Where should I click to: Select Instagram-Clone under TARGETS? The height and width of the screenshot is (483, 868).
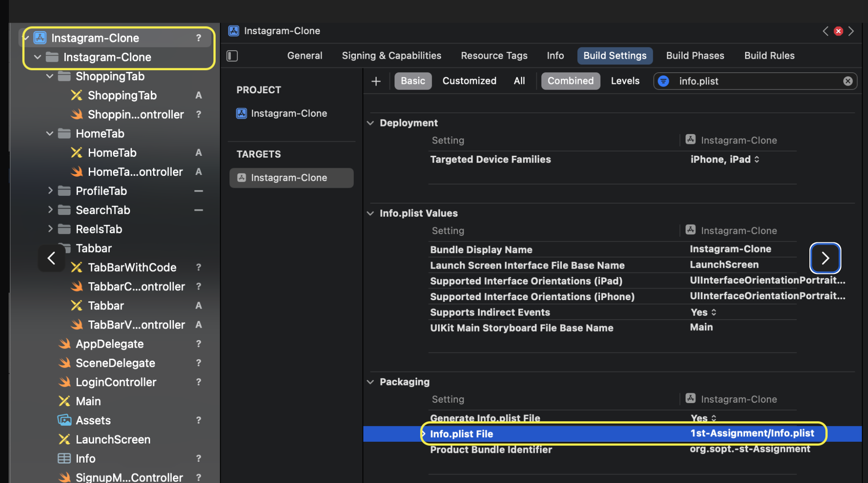pyautogui.click(x=291, y=178)
